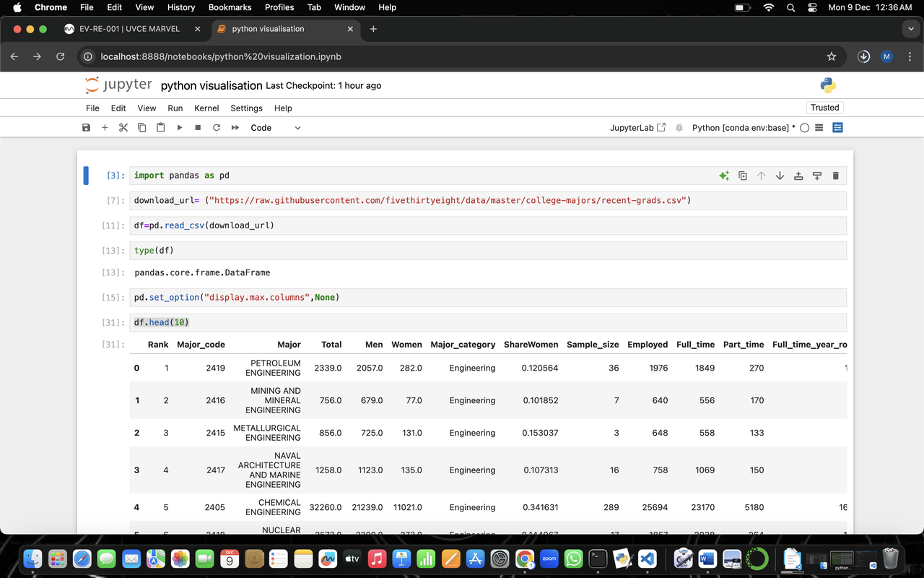The width and height of the screenshot is (924, 578).
Task: Open the Kernel menu
Action: pyautogui.click(x=206, y=108)
